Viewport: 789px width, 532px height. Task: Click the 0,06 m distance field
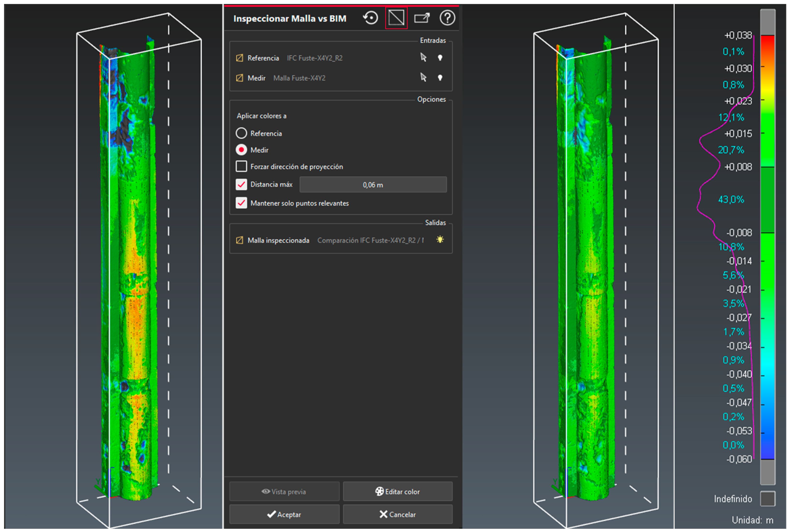373,185
